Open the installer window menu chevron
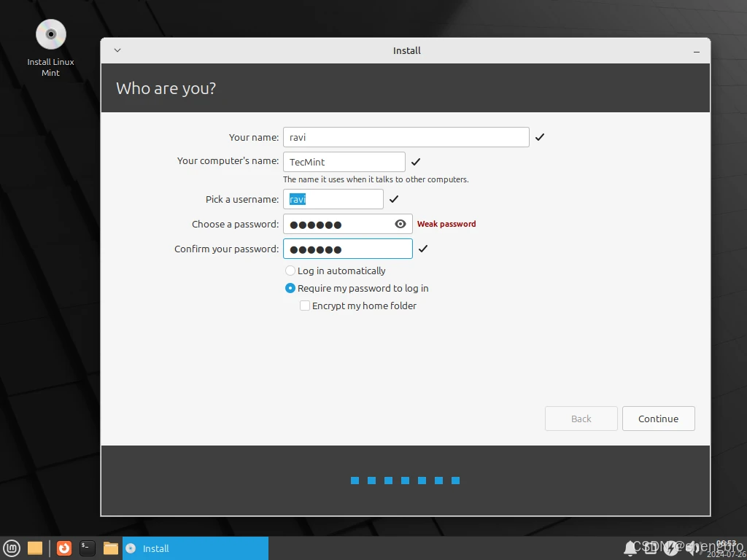Viewport: 747px width, 560px height. 117,50
